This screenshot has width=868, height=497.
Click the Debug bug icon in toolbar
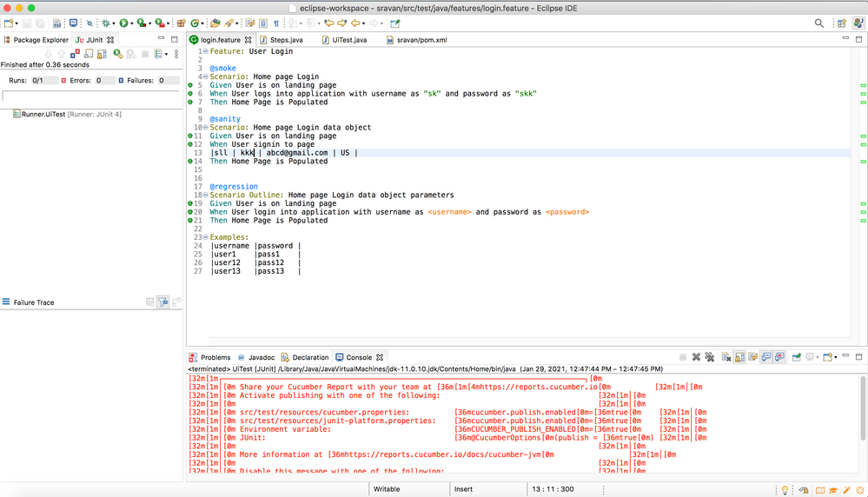click(105, 23)
